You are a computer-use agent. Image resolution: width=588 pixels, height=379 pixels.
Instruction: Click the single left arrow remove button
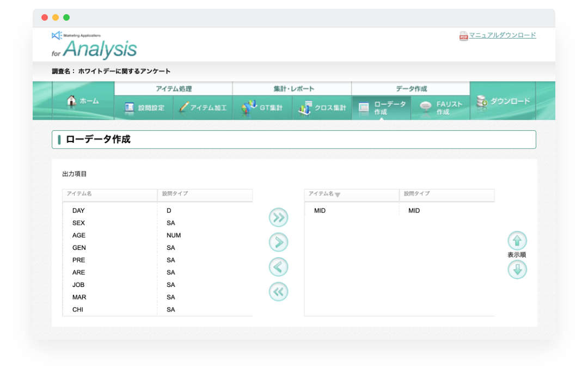coord(278,267)
